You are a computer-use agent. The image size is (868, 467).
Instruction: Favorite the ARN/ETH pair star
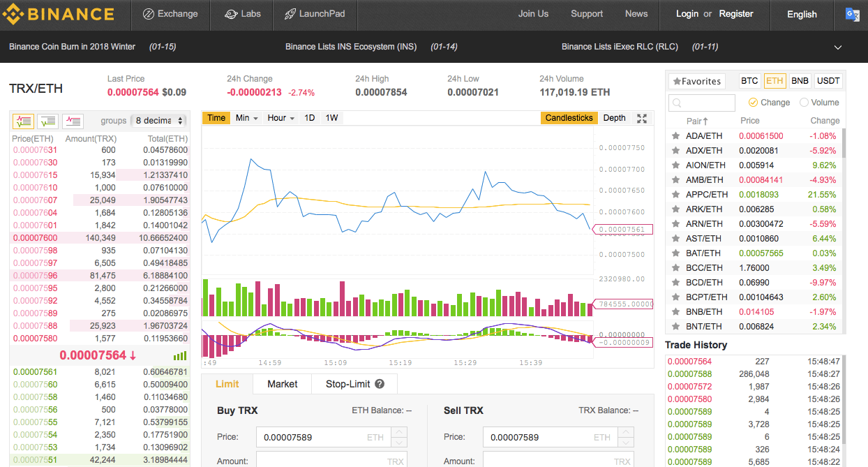[x=675, y=224]
